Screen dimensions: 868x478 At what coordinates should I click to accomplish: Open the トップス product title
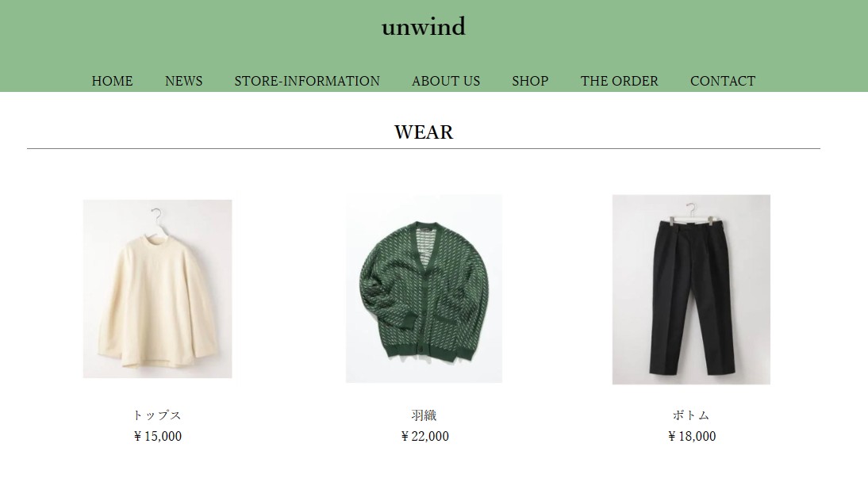tap(158, 415)
